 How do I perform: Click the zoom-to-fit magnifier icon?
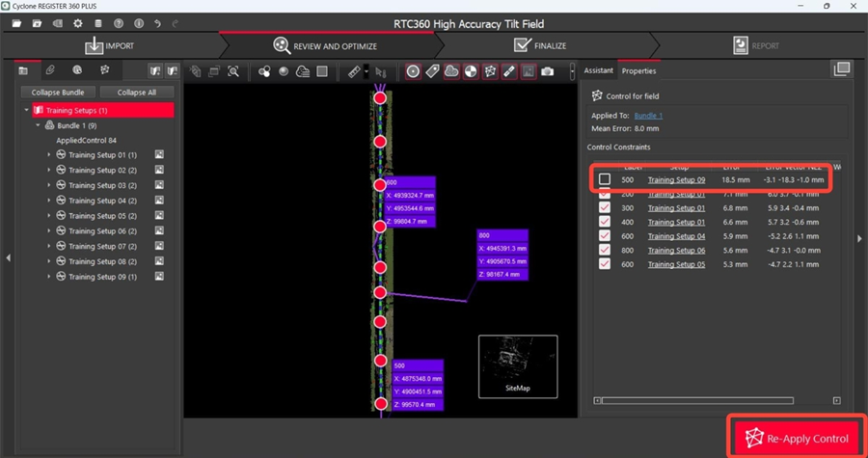tap(233, 71)
